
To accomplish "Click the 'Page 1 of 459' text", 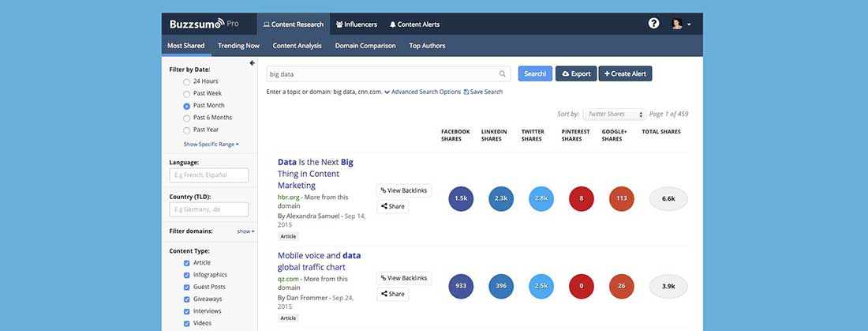I will (x=668, y=115).
